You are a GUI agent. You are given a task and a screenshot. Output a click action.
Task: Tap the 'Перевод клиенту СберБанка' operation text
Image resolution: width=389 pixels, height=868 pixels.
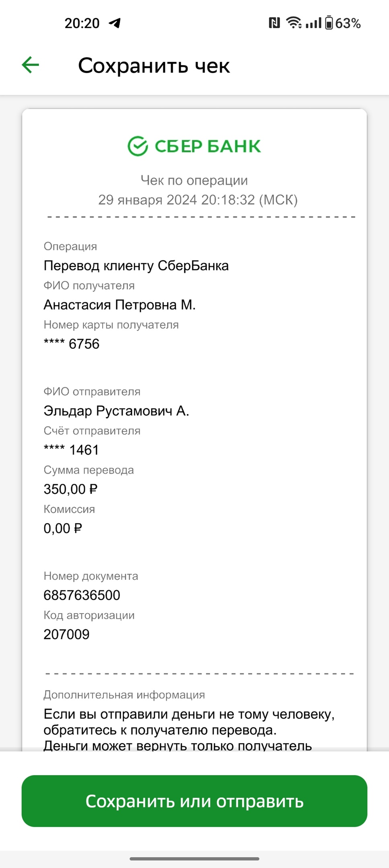tap(136, 266)
